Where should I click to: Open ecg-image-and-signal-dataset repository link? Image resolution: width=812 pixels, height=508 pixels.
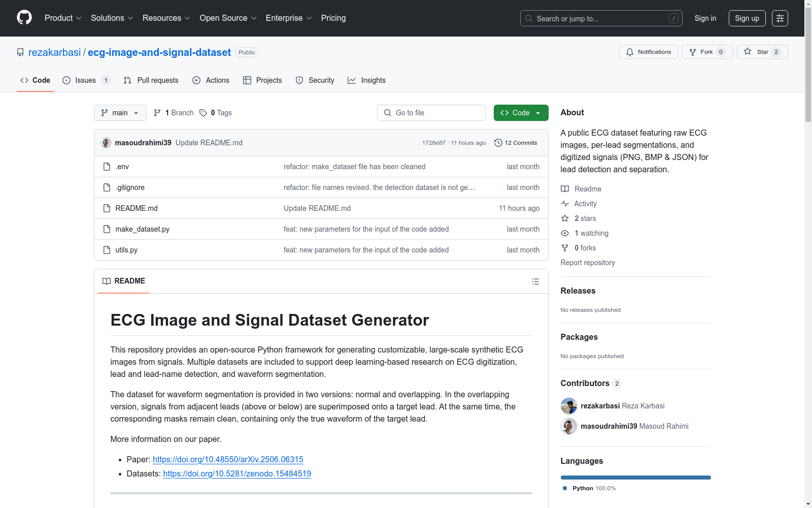coord(159,52)
